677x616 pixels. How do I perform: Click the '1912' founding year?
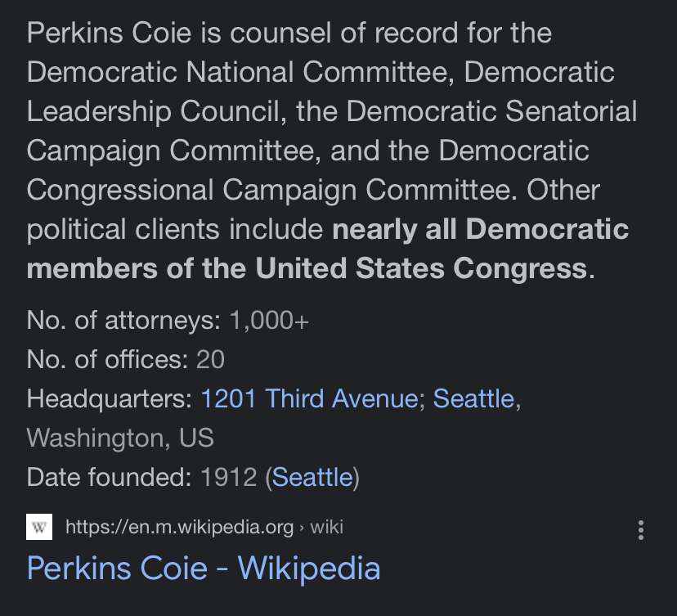[229, 477]
